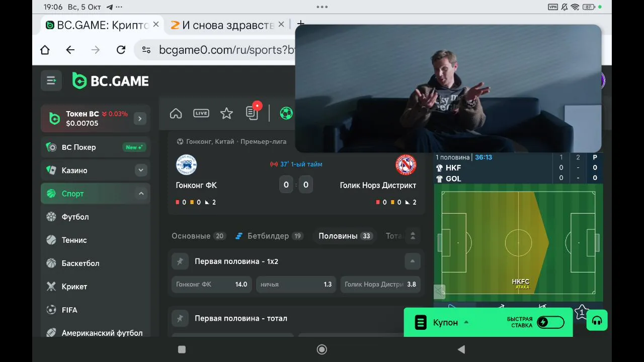Go to sports home icon
Screen dimensions: 644x362
click(x=176, y=113)
